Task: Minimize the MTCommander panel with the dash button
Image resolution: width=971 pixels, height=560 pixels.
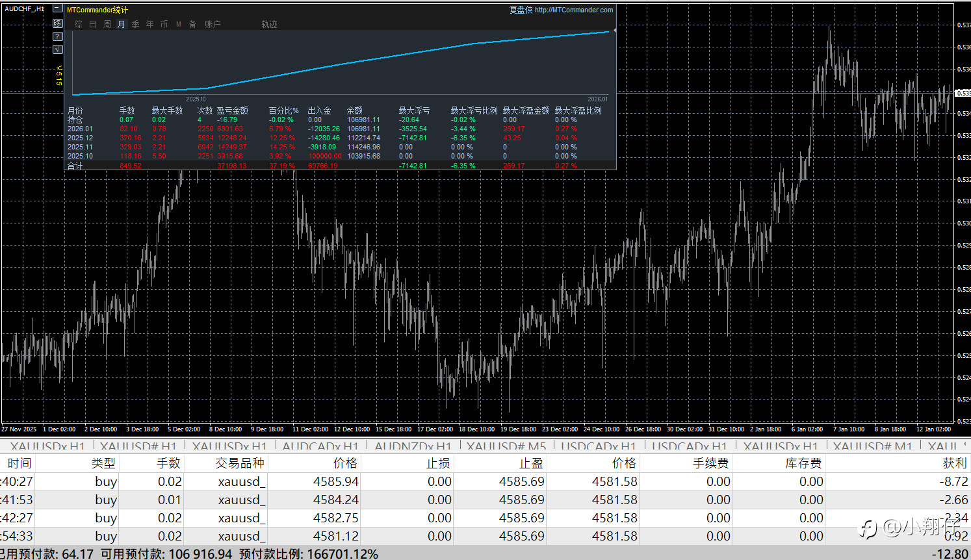Action: tap(58, 9)
